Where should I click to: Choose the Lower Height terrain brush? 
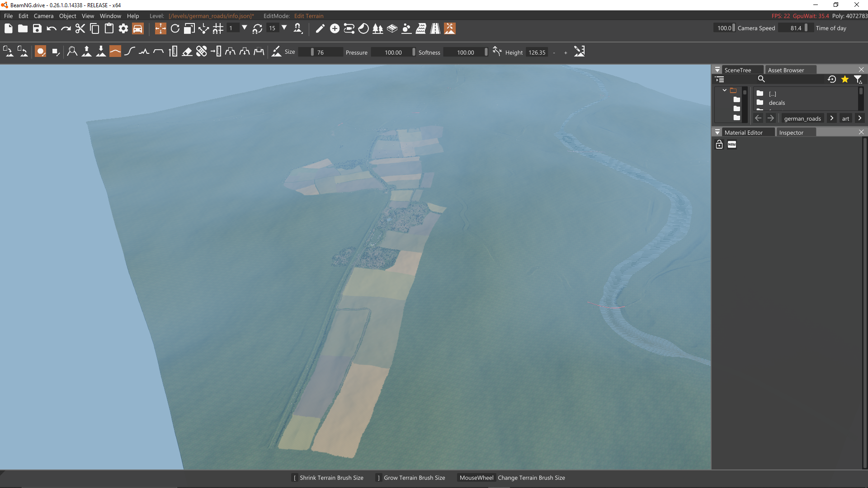pyautogui.click(x=101, y=52)
